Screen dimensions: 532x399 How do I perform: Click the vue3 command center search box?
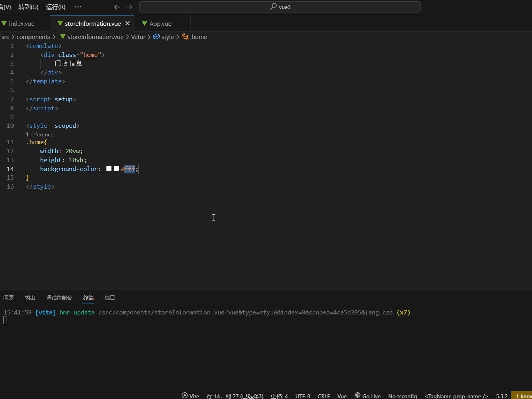point(280,7)
